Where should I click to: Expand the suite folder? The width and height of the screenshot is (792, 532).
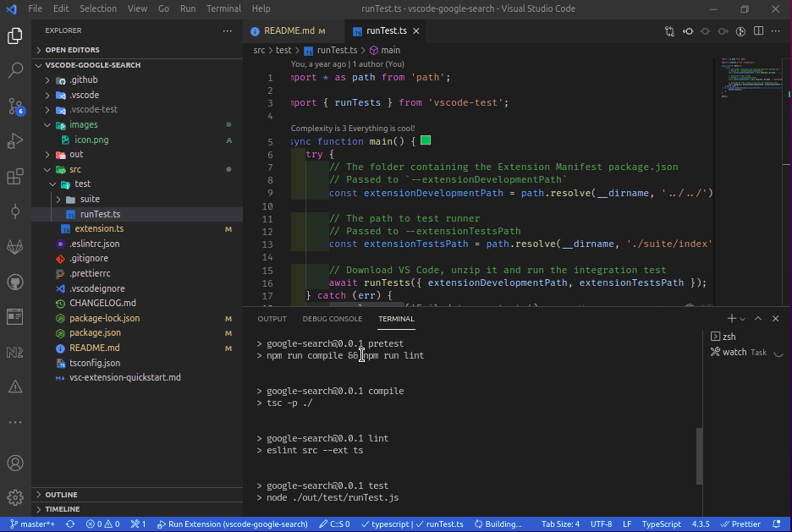point(90,199)
